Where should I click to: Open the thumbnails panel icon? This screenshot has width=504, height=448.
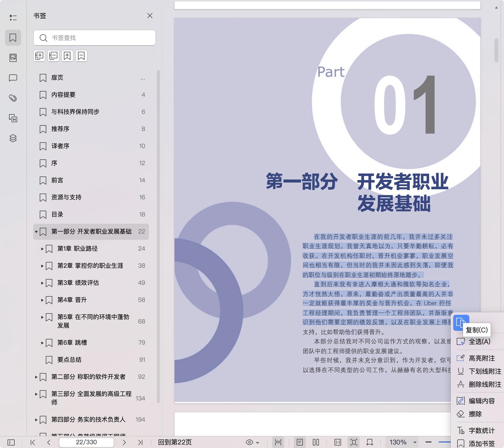[x=13, y=58]
